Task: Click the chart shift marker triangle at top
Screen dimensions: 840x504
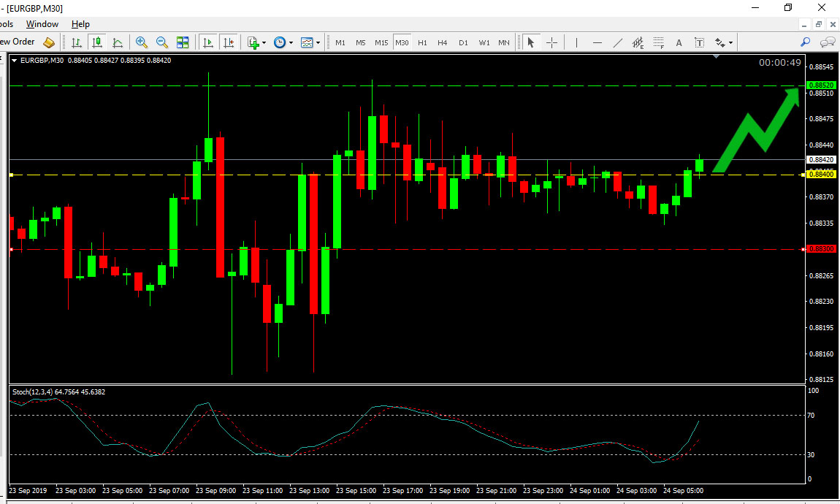Action: pos(717,56)
